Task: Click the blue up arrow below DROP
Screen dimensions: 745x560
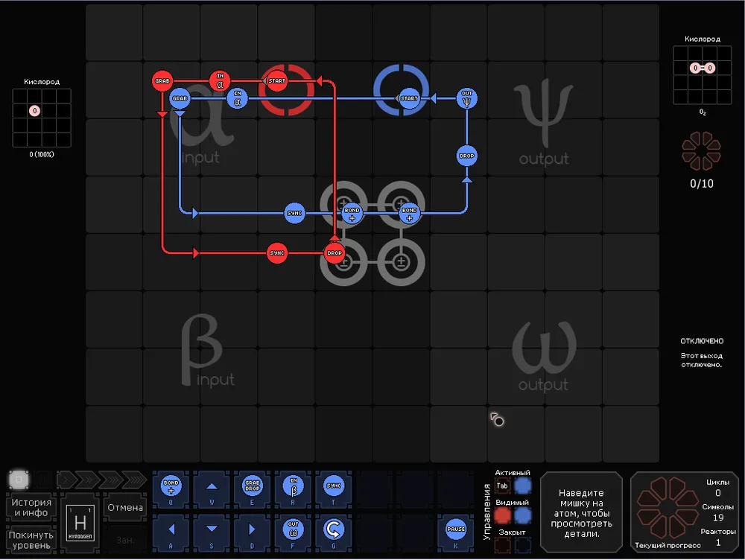Action: click(466, 179)
